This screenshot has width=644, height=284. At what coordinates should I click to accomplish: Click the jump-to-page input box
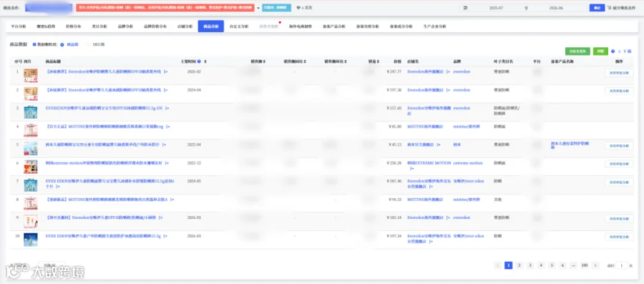[621, 265]
